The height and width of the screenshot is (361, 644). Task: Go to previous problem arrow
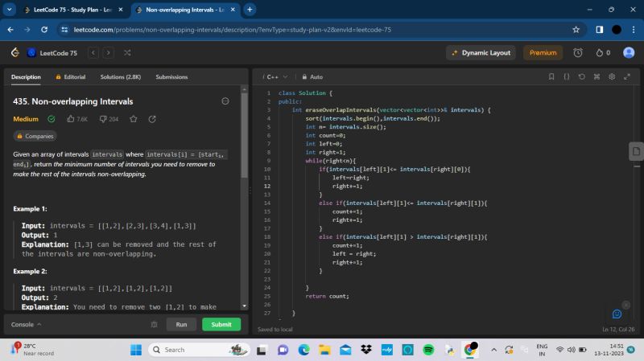coord(93,52)
